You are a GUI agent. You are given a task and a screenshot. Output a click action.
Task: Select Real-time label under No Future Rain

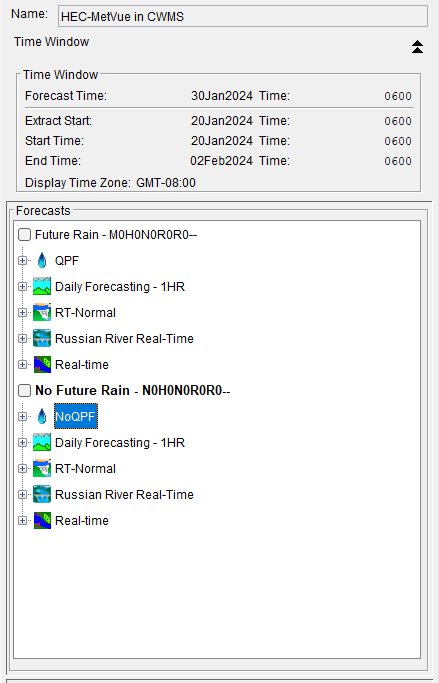[82, 520]
